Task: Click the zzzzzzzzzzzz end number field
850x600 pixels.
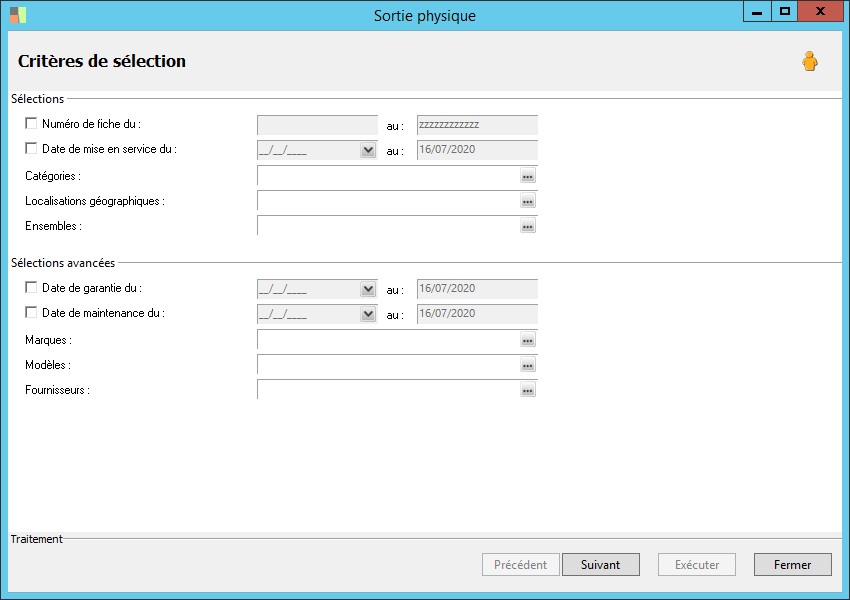Action: click(477, 125)
